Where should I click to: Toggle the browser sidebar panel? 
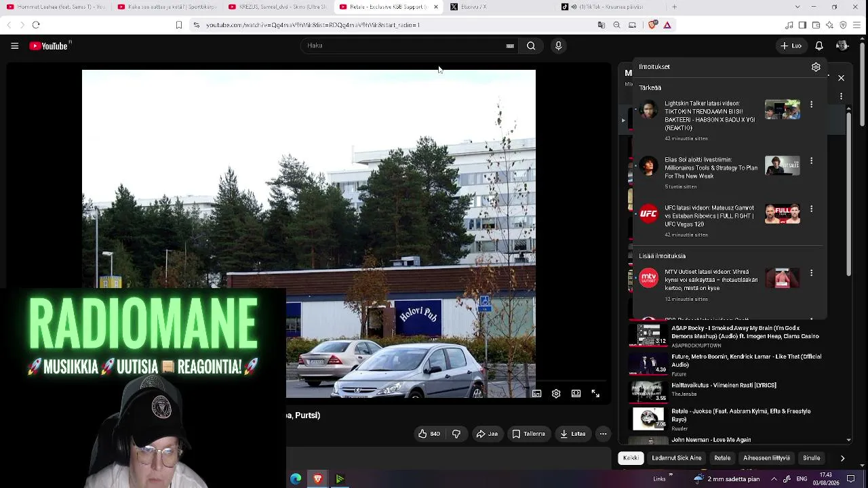click(x=802, y=25)
